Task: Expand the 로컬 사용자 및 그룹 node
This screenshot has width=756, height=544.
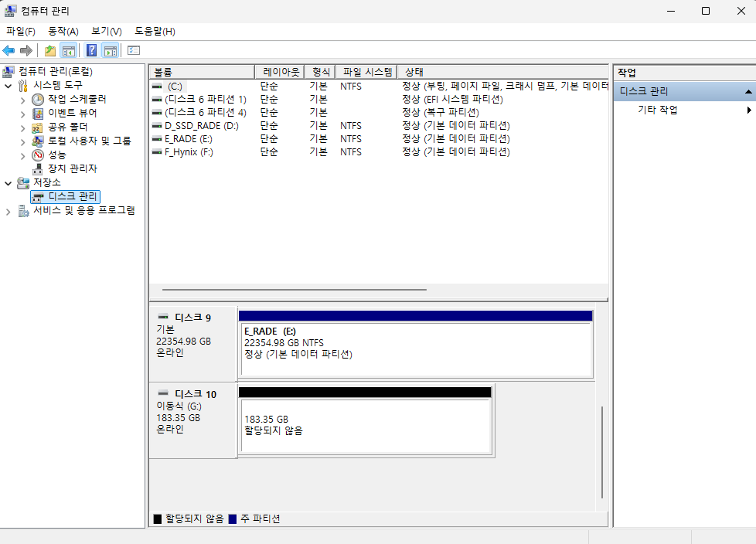Action: coord(22,142)
